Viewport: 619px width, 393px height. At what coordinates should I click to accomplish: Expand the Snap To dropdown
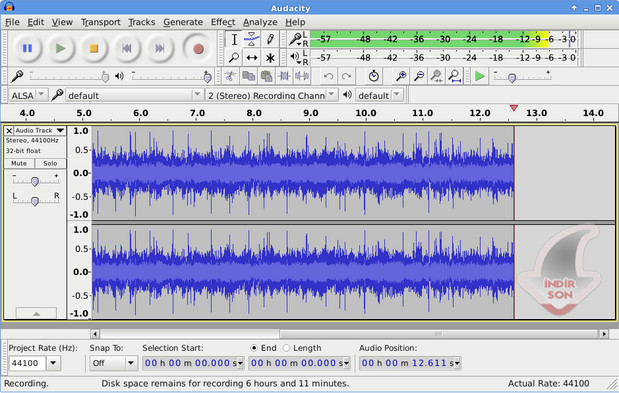pyautogui.click(x=113, y=363)
